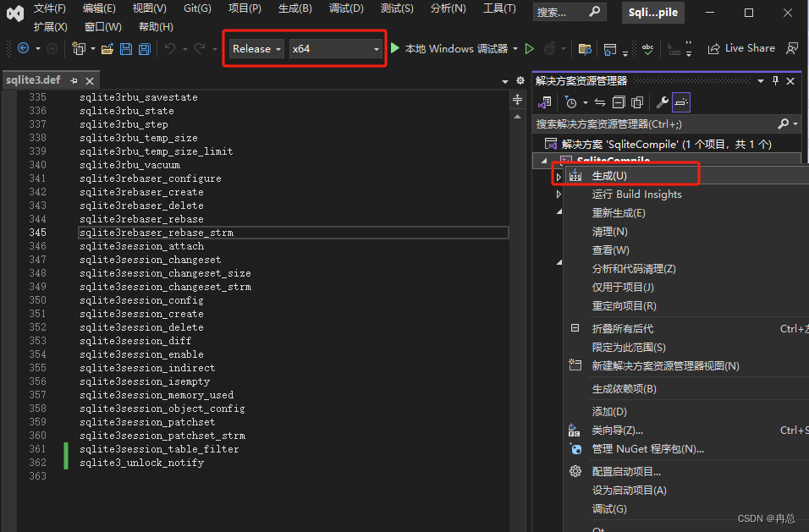Viewport: 809px width, 532px height.
Task: Click the undo arrow icon
Action: pos(170,49)
